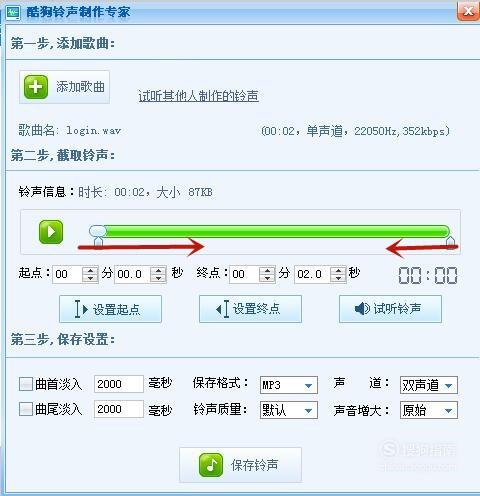Image resolution: width=480 pixels, height=496 pixels.
Task: Click the speaker icon to preview the ringtone
Action: pyautogui.click(x=362, y=309)
